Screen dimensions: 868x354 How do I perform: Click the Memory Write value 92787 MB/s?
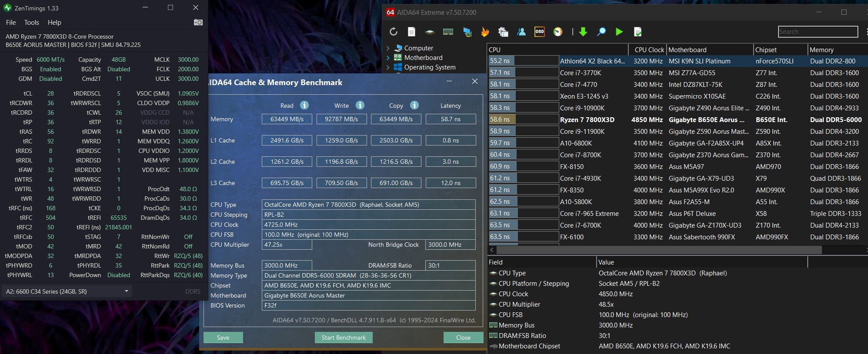(x=341, y=119)
